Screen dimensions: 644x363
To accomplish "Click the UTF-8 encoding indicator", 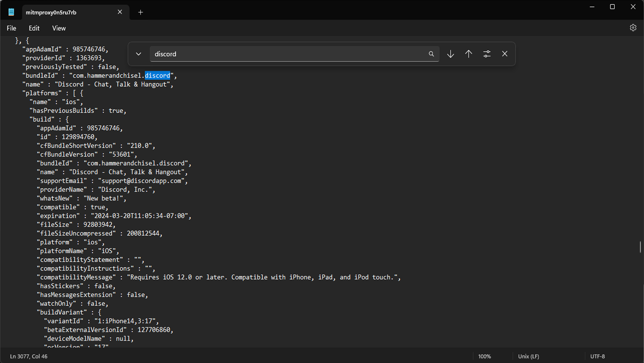I will [x=598, y=356].
